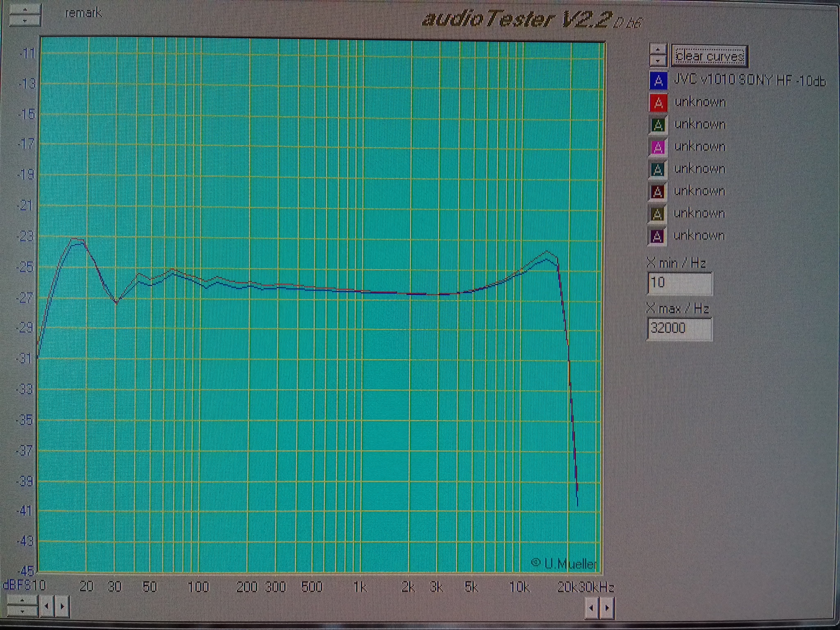Click the X max / Hz field showing 32000
Viewport: 840px width, 630px height.
coord(680,328)
